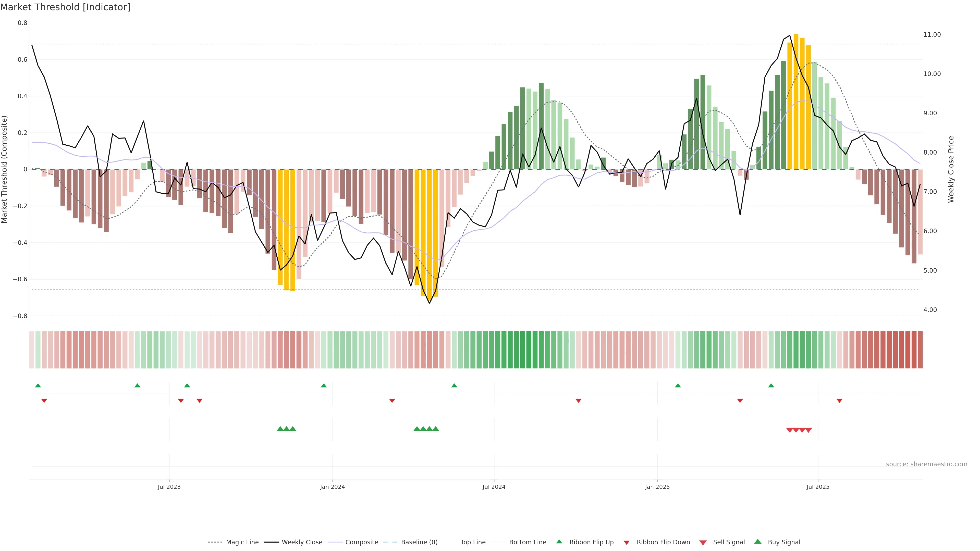Click the Jul 2024 x-axis label
Screen dimensions: 980x551
tap(494, 487)
